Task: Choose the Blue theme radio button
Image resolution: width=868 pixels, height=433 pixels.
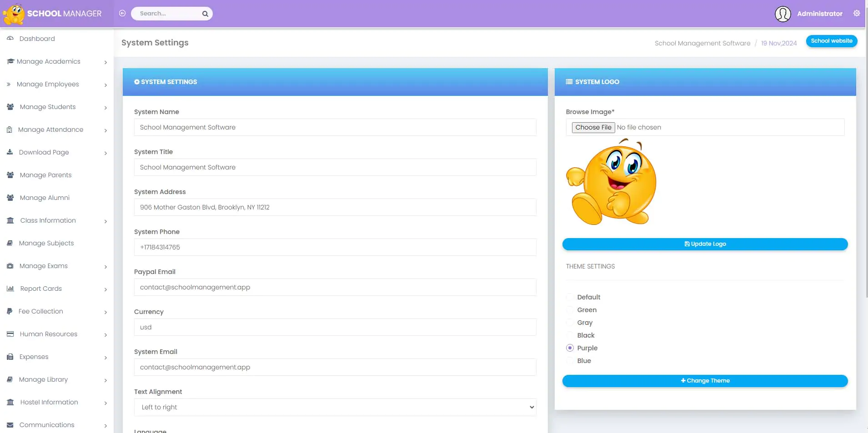Action: [x=570, y=361]
